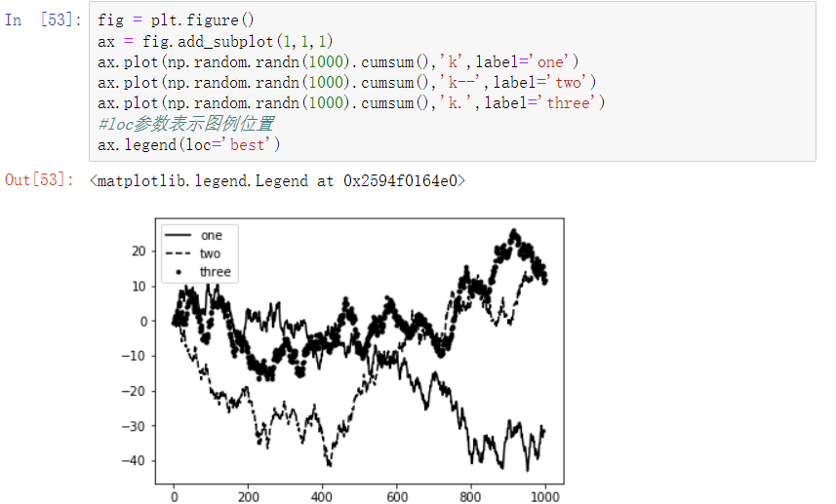This screenshot has width=836, height=504.
Task: Click the 'one' legend entry in plot
Action: coord(211,236)
